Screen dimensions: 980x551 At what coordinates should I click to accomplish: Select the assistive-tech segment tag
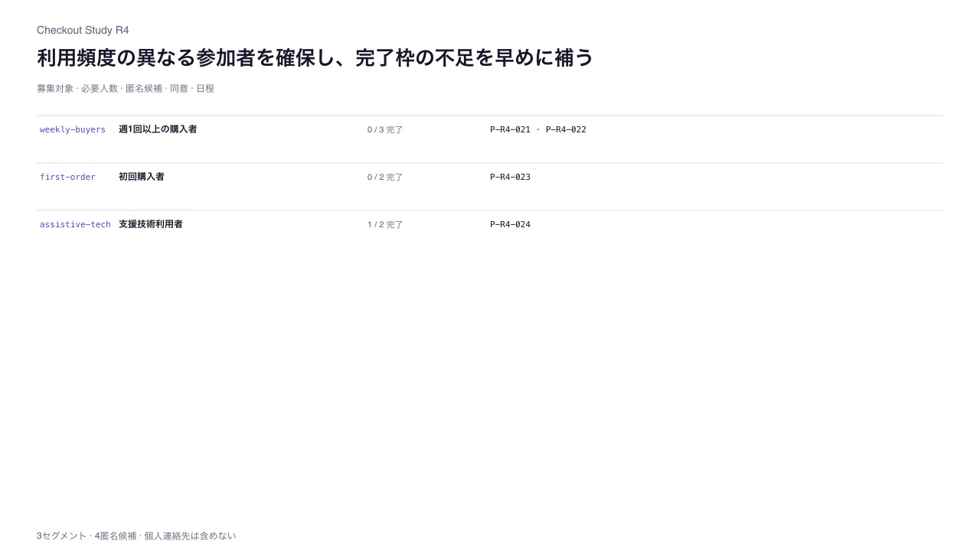tap(75, 224)
